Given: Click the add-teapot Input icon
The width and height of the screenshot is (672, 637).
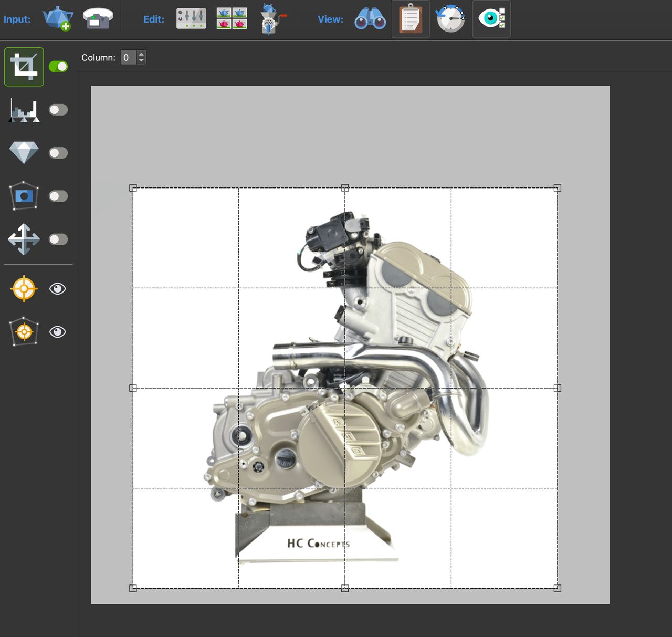Looking at the screenshot, I should pos(58,19).
